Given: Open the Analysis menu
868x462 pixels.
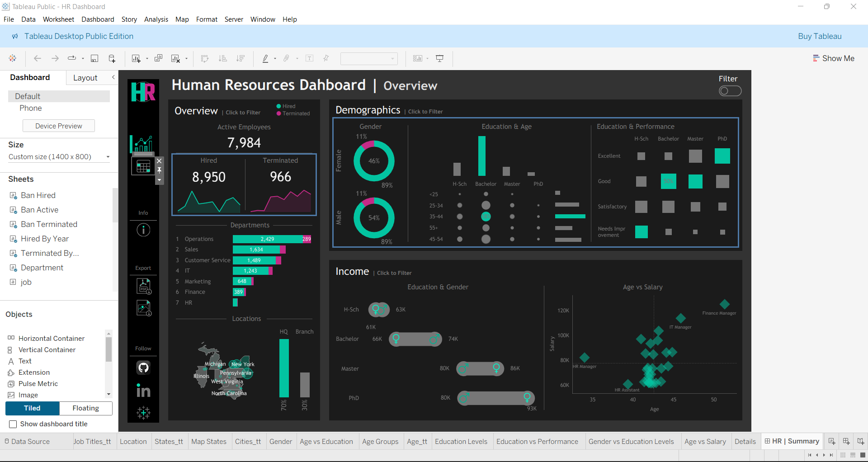Looking at the screenshot, I should (x=156, y=19).
